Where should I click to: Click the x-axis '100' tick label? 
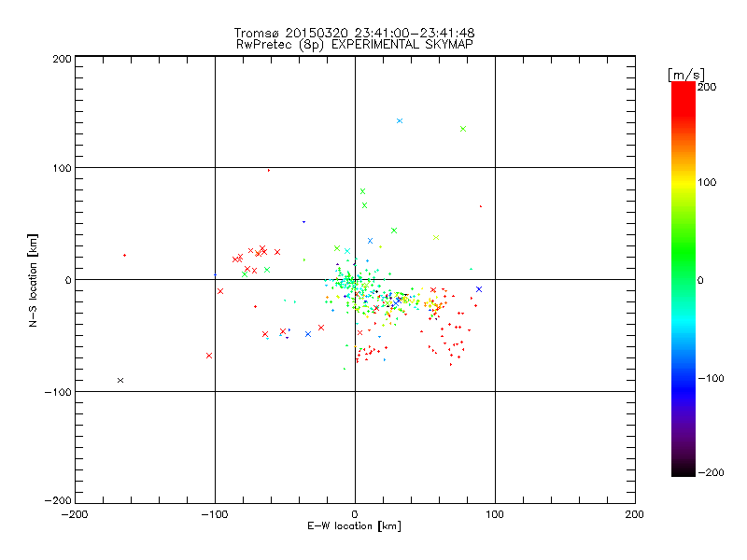point(495,514)
